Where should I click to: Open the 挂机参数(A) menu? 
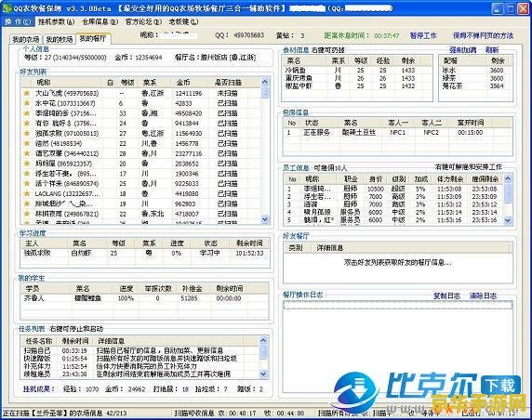57,21
